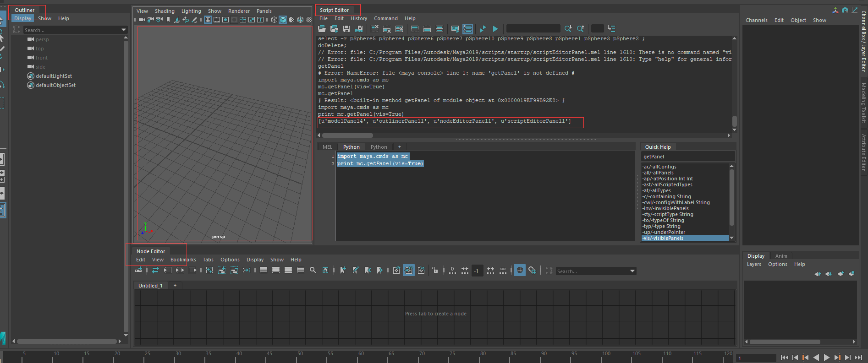The height and width of the screenshot is (363, 868).
Task: Toggle line numbers in Script Editor
Action: tap(467, 29)
